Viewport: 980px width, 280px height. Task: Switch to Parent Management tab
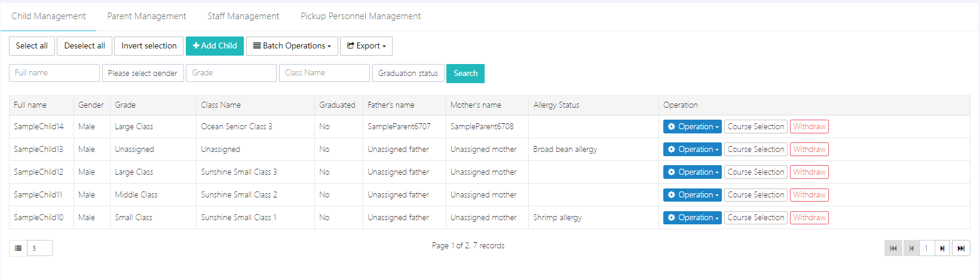[x=146, y=16]
